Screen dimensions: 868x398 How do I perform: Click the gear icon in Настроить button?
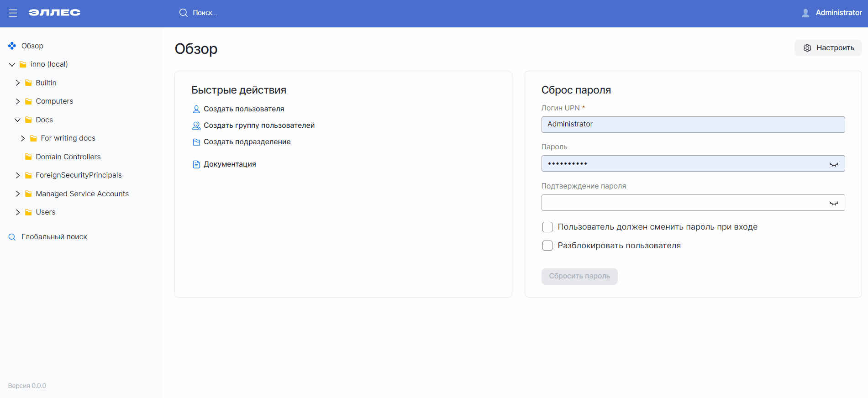(x=807, y=48)
